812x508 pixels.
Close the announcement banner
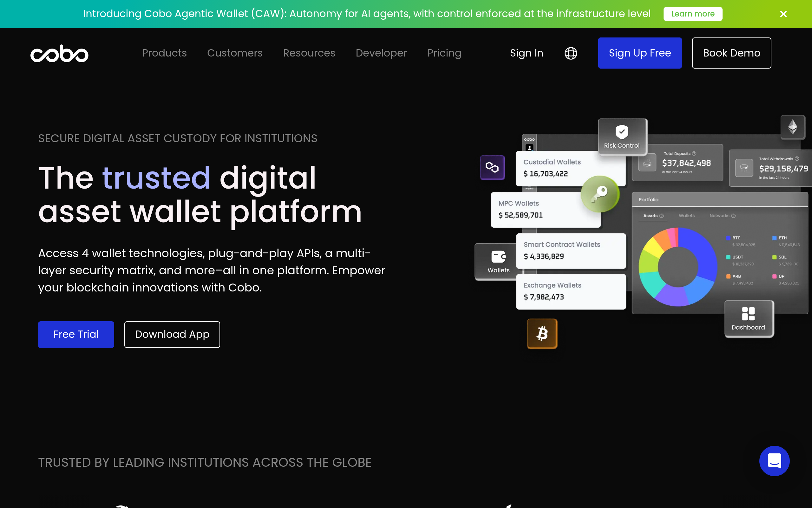point(783,14)
